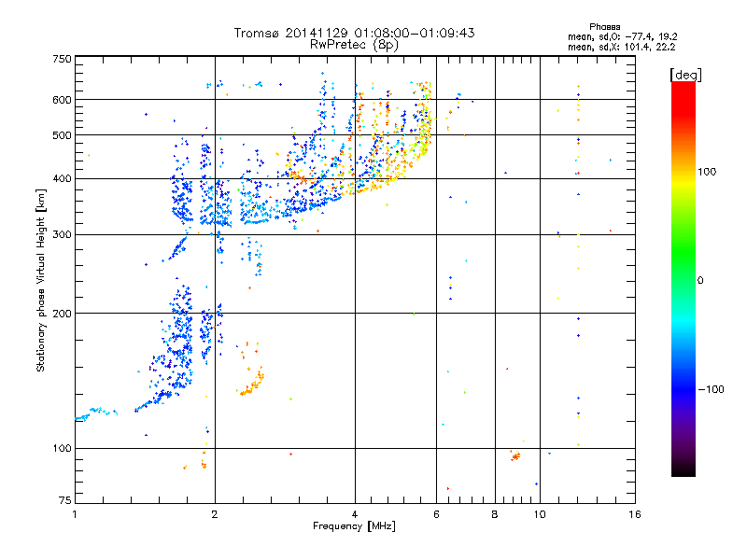The image size is (747, 560).
Task: Click the x-axis tick label '8'
Action: click(495, 514)
